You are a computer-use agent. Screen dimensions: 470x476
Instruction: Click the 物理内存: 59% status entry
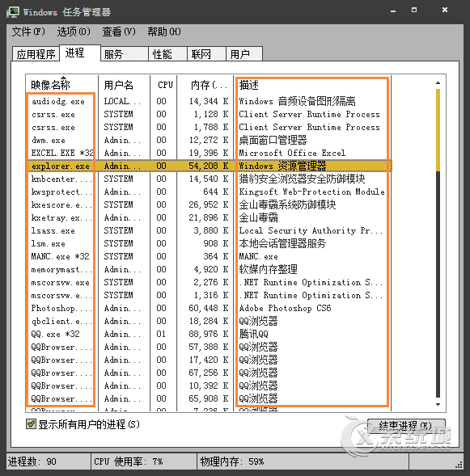[303, 461]
